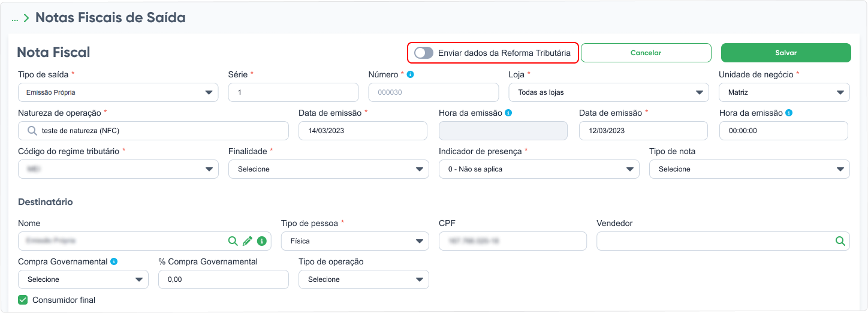Open the Tipo de operação dropdown
868x313 pixels.
click(x=364, y=279)
